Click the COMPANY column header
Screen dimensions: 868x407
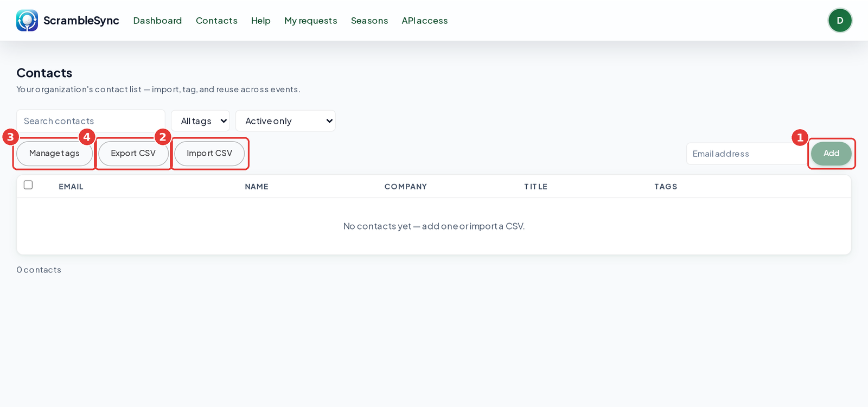click(406, 187)
